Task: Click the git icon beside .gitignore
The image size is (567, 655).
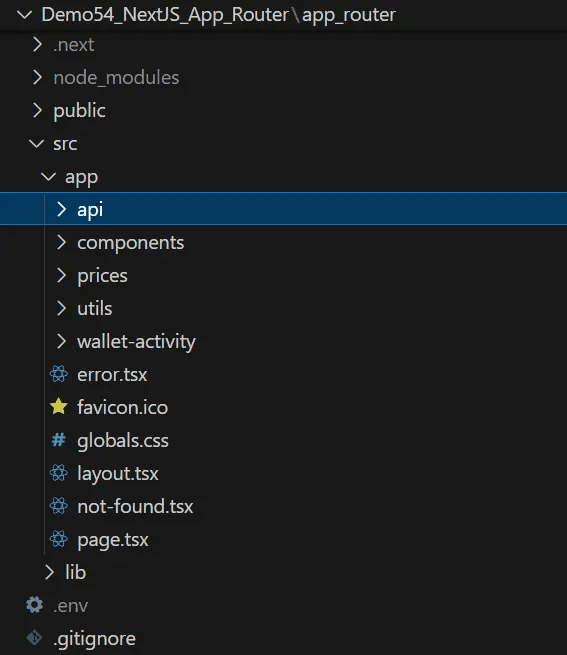Action: coord(34,638)
